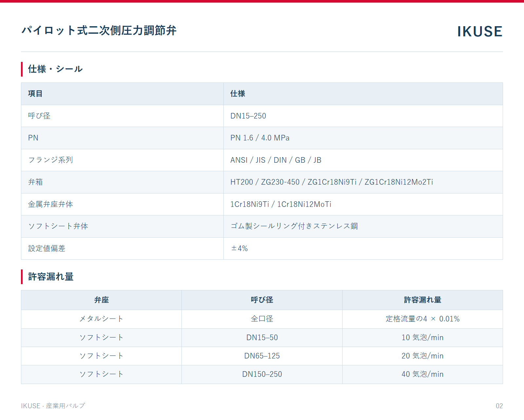Click the page number 02
Screen dimensions: 524x420
pyautogui.click(x=499, y=406)
